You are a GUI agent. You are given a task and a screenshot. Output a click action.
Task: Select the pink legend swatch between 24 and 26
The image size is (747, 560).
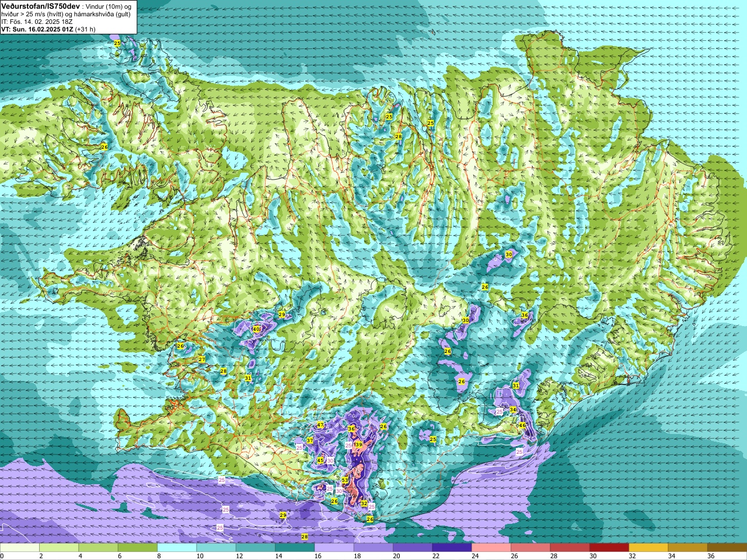coord(491,548)
